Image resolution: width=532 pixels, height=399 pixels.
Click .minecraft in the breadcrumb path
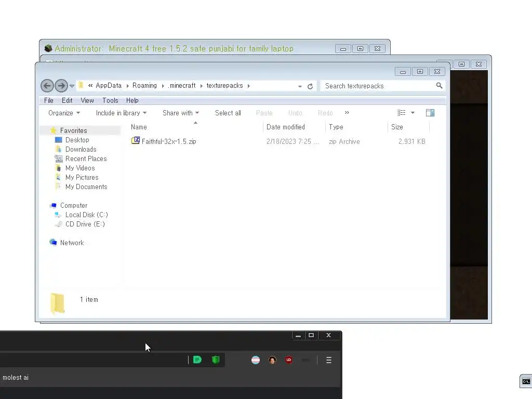[182, 86]
